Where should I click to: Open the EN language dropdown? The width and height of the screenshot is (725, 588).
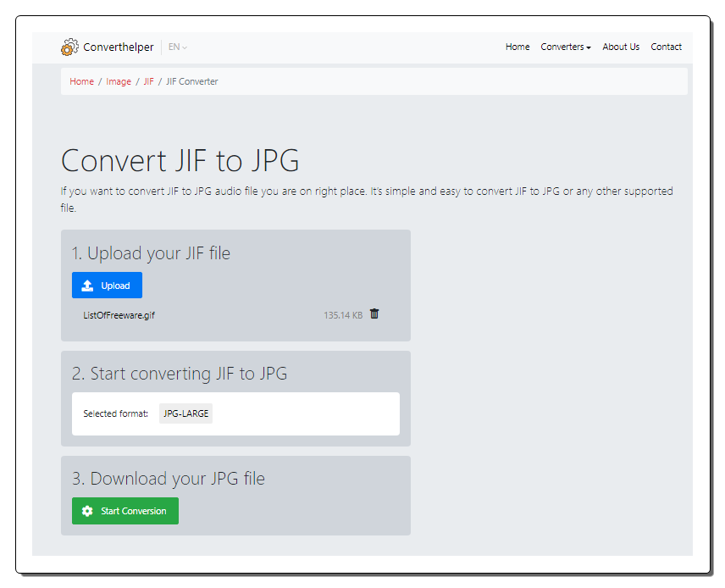pos(178,47)
